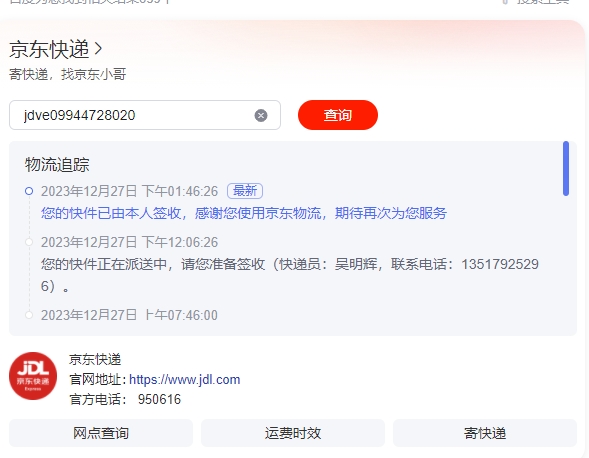Click the blue logistics scrollbar thumb
589x458 pixels.
click(x=566, y=168)
